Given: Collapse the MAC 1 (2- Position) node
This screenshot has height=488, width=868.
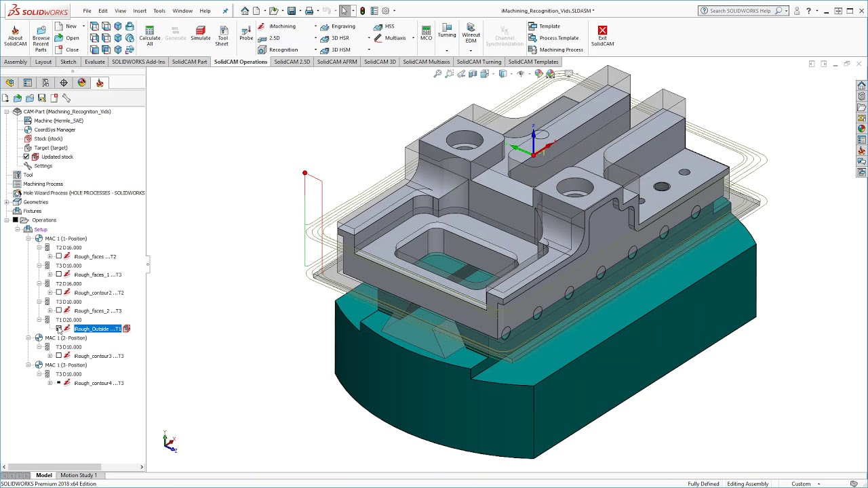Looking at the screenshot, I should click(x=28, y=338).
